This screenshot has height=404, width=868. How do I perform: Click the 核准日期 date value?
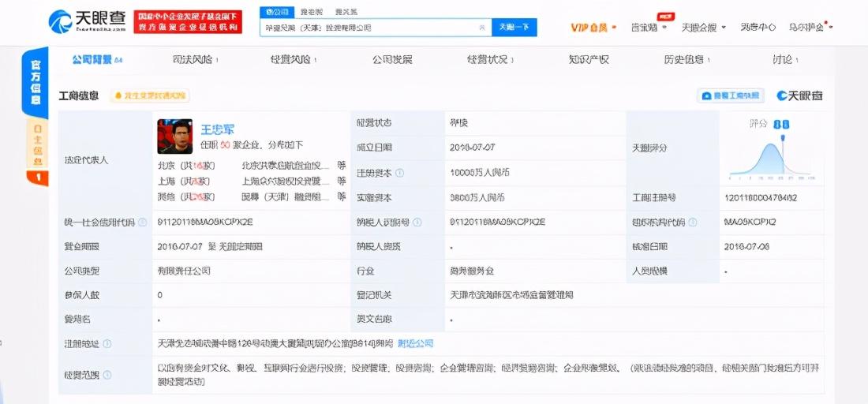(746, 246)
